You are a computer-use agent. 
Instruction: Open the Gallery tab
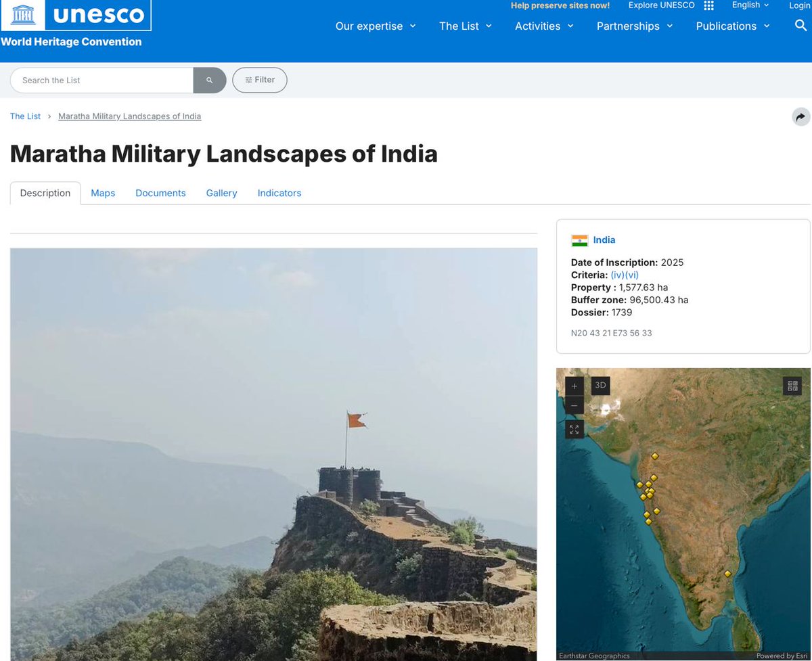(x=221, y=193)
